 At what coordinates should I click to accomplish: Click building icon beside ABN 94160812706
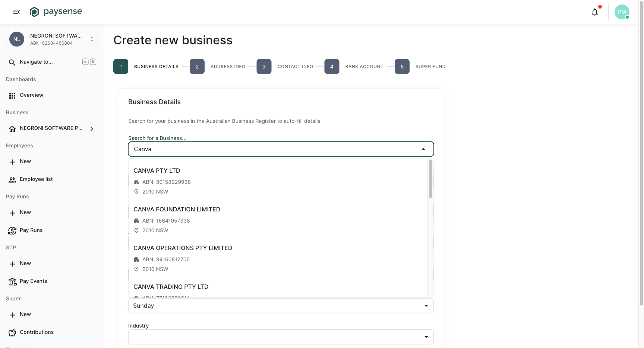[136, 259]
